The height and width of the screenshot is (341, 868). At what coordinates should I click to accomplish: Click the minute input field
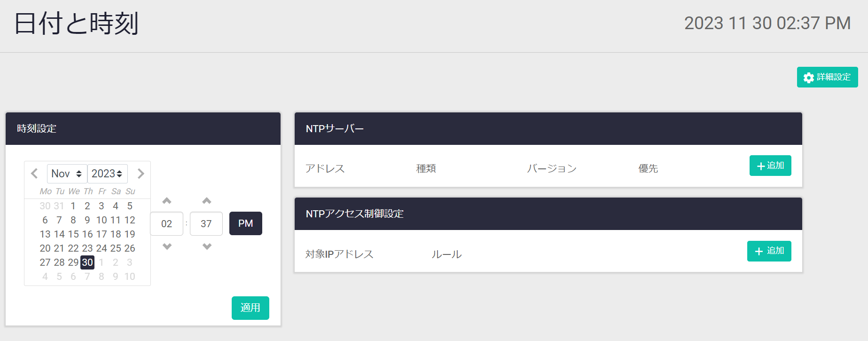coord(206,224)
